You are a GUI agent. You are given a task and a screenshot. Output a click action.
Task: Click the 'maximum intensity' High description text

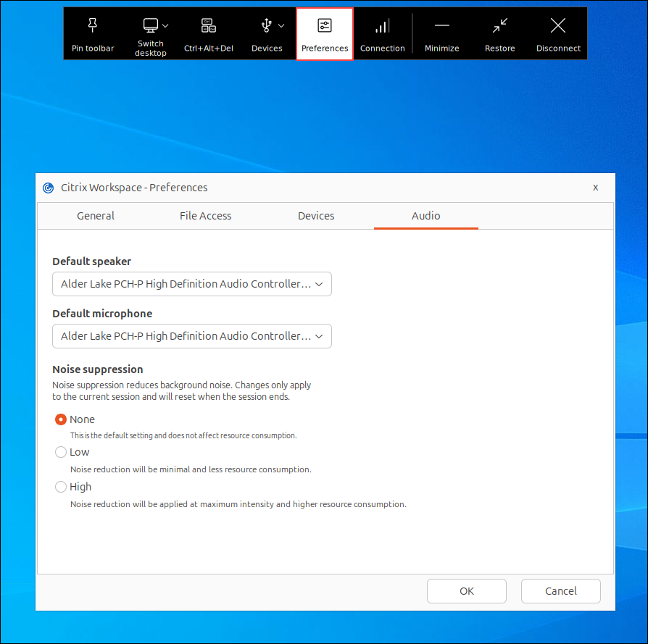coord(238,504)
